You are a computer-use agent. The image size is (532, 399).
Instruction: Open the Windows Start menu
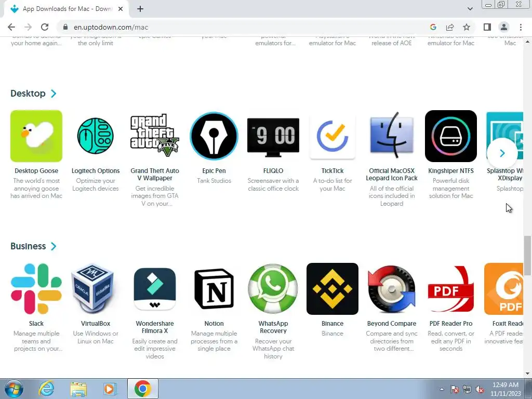[x=14, y=389]
